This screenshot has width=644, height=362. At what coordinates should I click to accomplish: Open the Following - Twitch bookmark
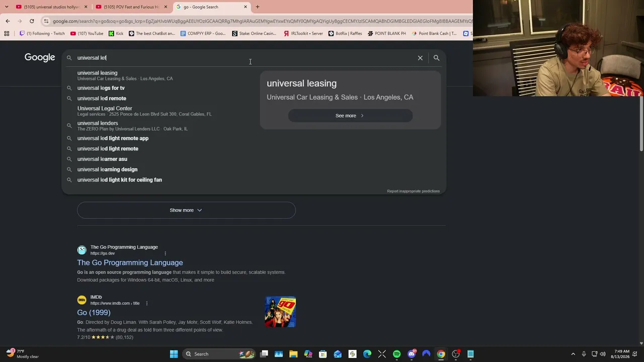tap(42, 34)
